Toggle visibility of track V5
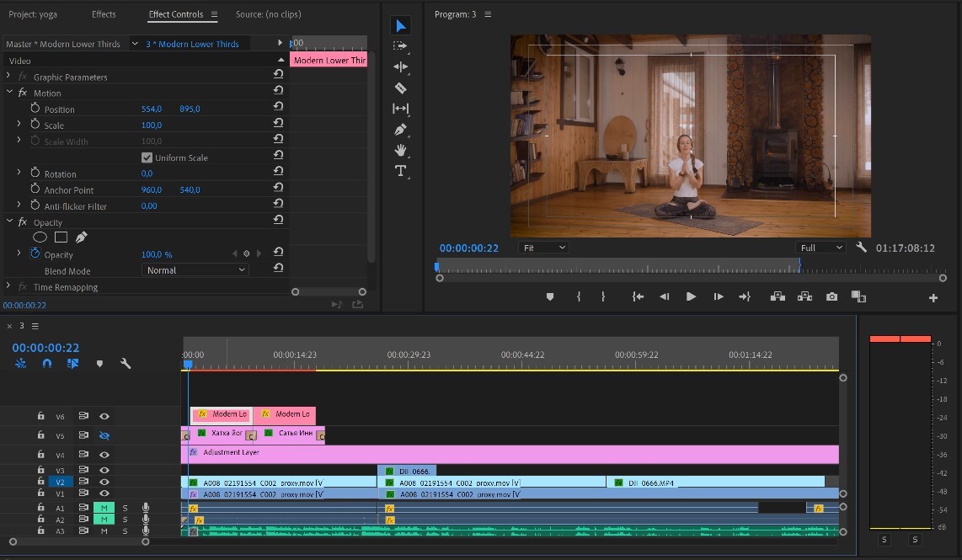The width and height of the screenshot is (962, 560). (x=104, y=435)
